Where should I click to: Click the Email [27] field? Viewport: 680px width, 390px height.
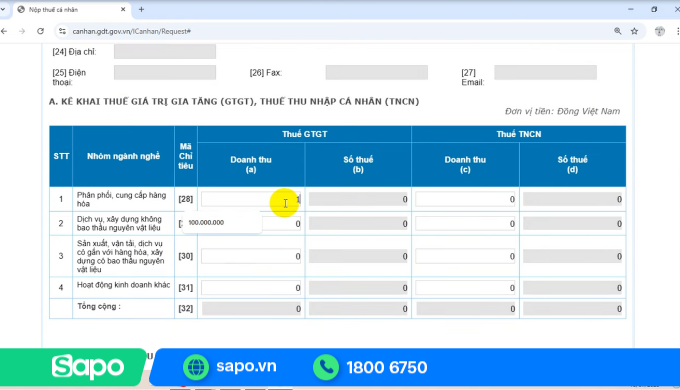click(546, 72)
